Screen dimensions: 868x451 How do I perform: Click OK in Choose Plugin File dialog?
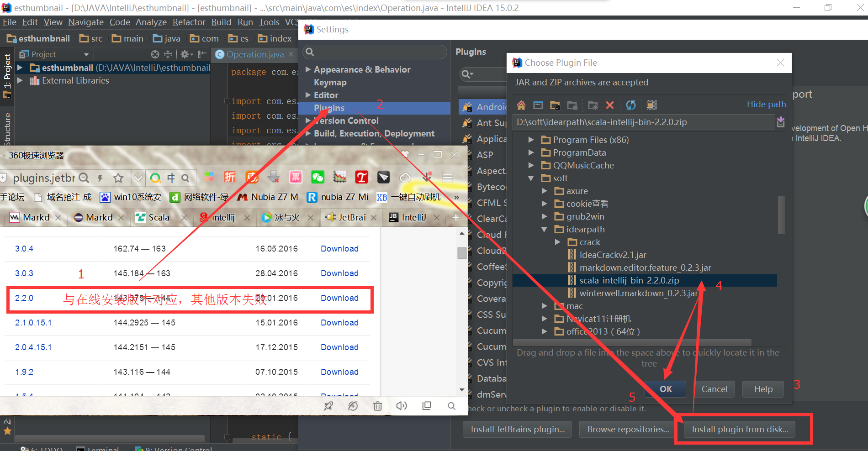coord(666,389)
